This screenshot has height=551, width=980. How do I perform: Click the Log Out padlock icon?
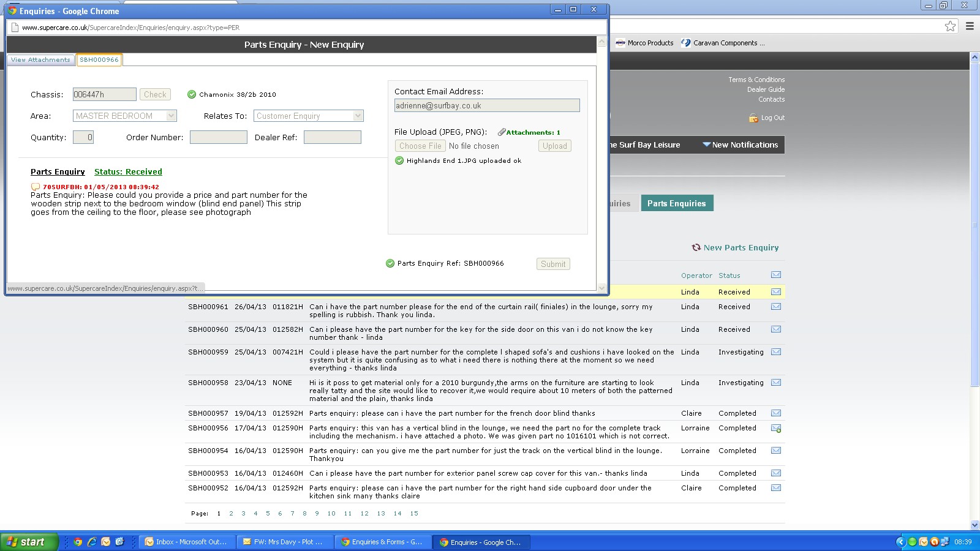tap(753, 118)
